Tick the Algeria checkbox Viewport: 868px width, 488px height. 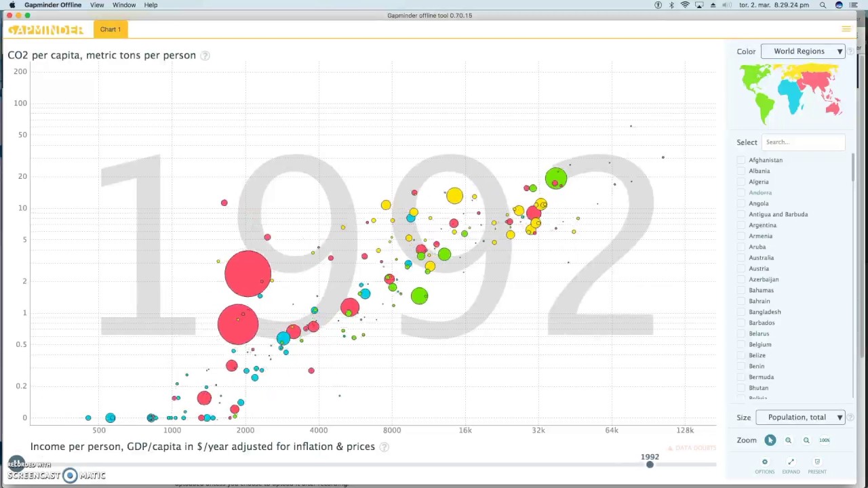pos(741,182)
